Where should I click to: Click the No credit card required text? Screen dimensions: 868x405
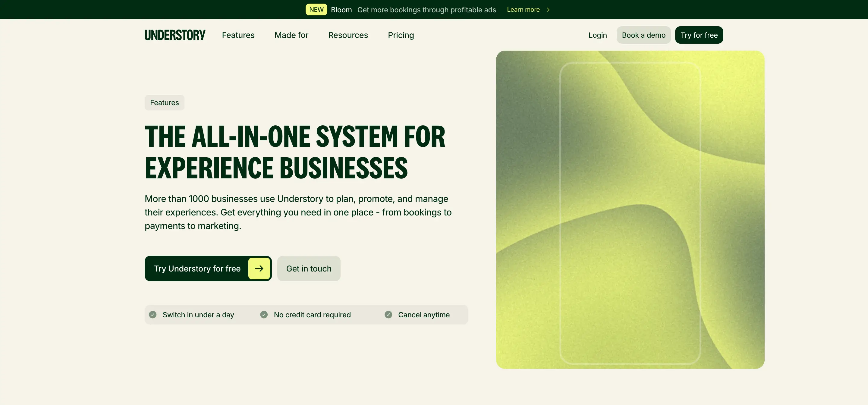(x=312, y=315)
